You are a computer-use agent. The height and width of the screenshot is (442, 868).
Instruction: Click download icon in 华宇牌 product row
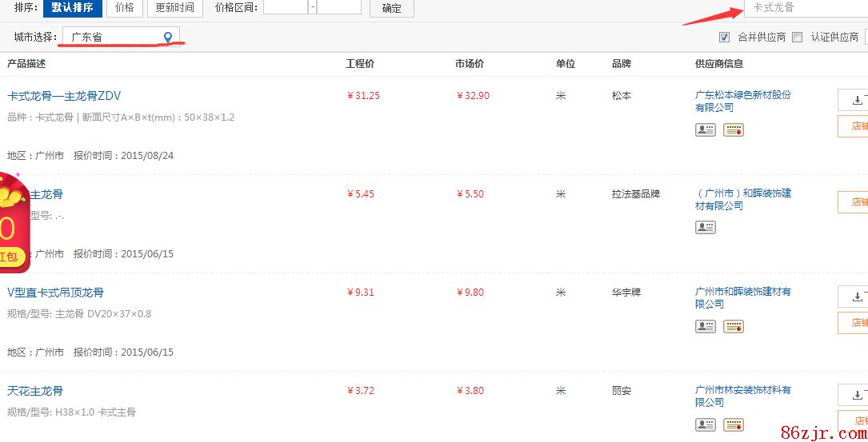coord(857,297)
